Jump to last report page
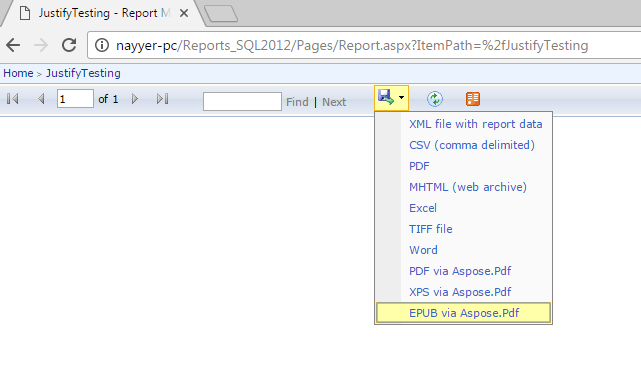Image resolution: width=641 pixels, height=385 pixels. point(163,99)
